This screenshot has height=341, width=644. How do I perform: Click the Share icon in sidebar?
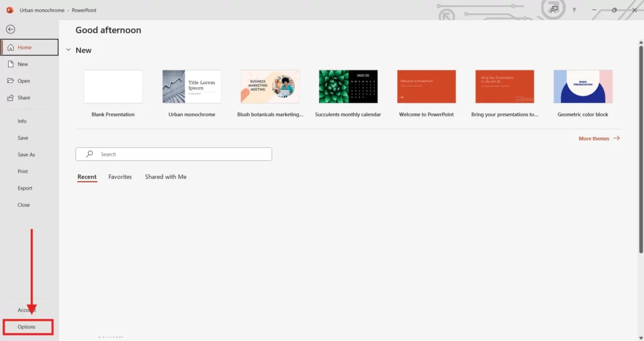(11, 98)
